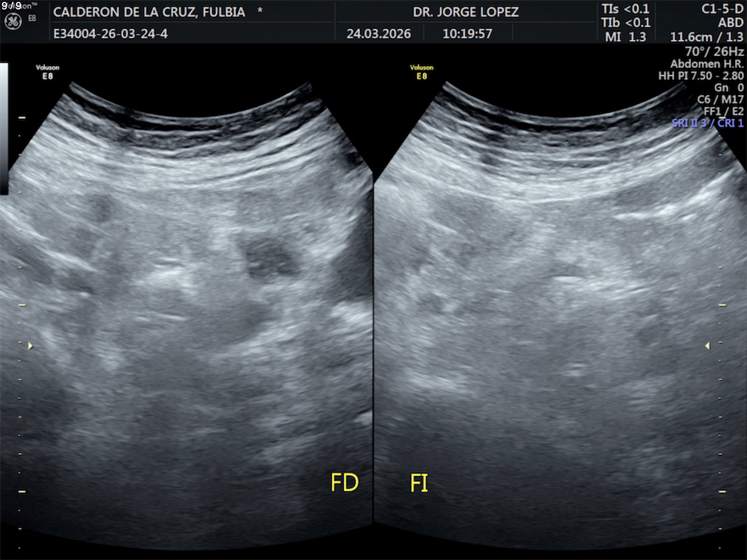Click the Gn 0 gain value
The width and height of the screenshot is (747, 560).
coord(728,87)
